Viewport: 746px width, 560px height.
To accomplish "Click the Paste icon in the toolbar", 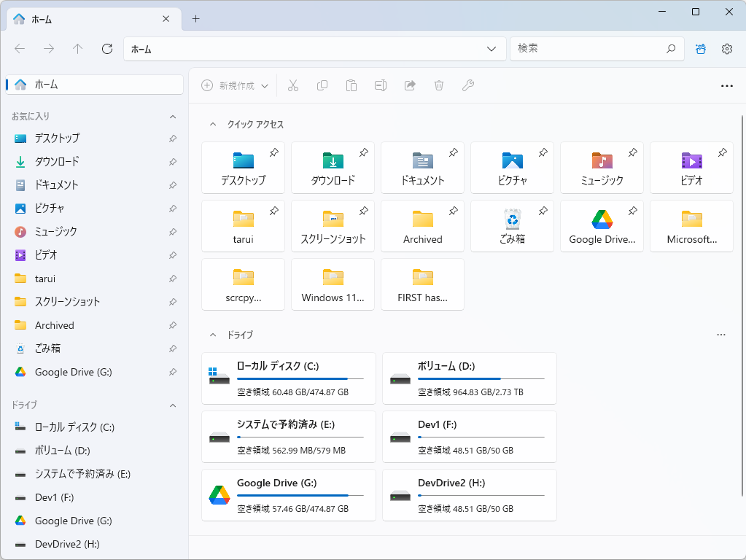I will pyautogui.click(x=351, y=85).
